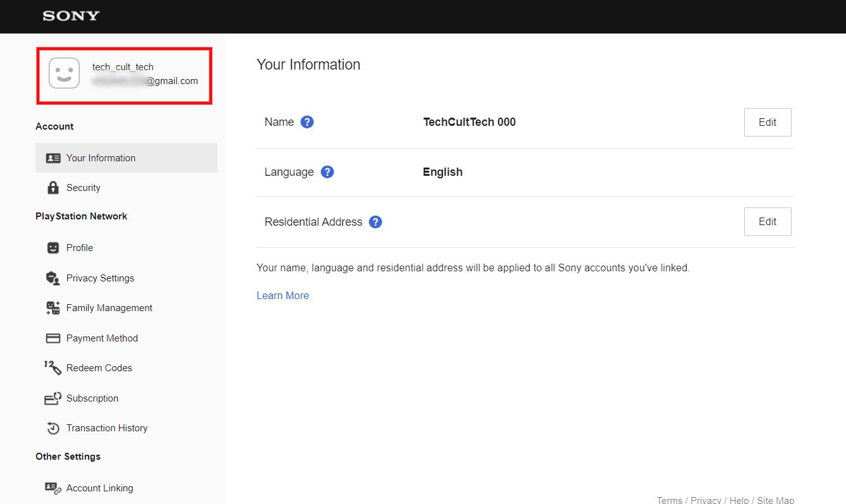Open the Security settings page
This screenshot has width=846, height=504.
tap(127, 188)
